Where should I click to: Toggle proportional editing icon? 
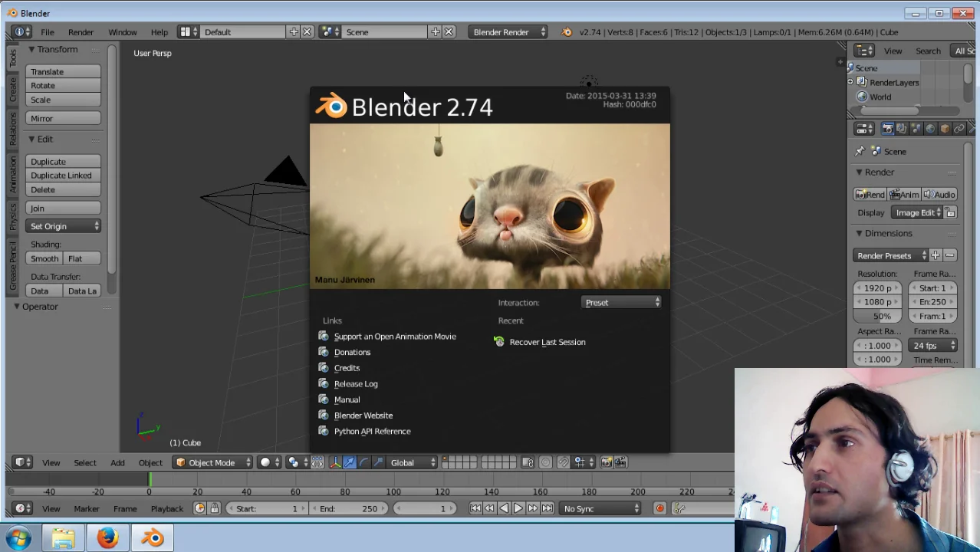click(x=545, y=462)
